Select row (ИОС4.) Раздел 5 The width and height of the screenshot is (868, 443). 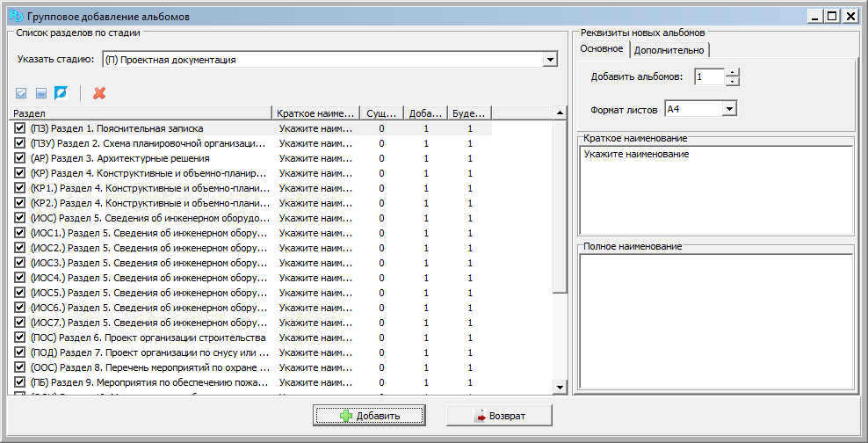click(250, 278)
